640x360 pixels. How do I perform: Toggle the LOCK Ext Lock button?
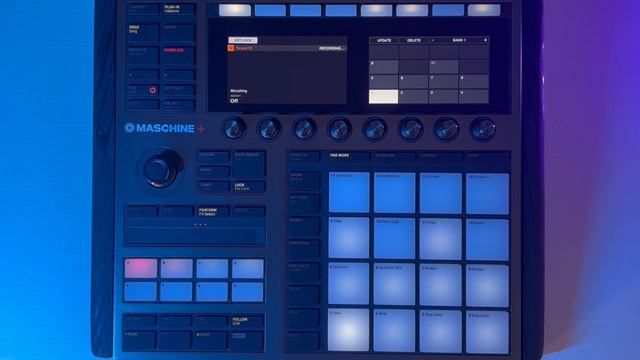pos(249,187)
